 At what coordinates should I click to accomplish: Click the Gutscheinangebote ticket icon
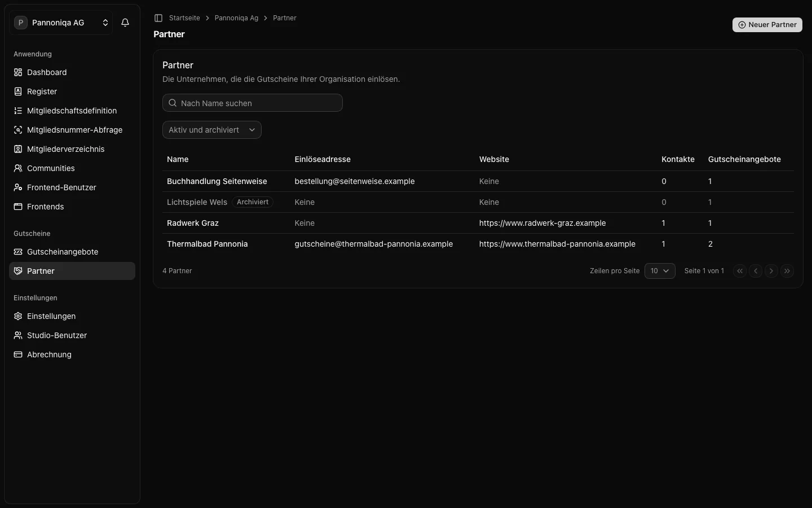18,252
